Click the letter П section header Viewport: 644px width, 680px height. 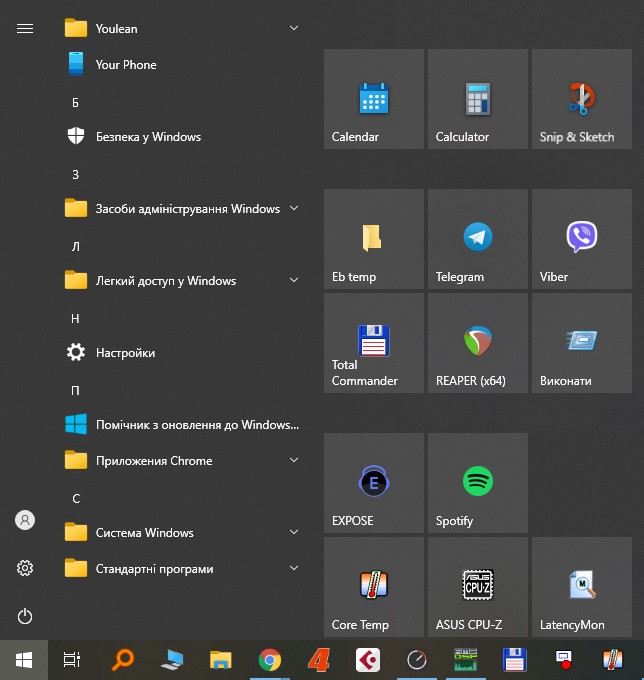point(75,391)
